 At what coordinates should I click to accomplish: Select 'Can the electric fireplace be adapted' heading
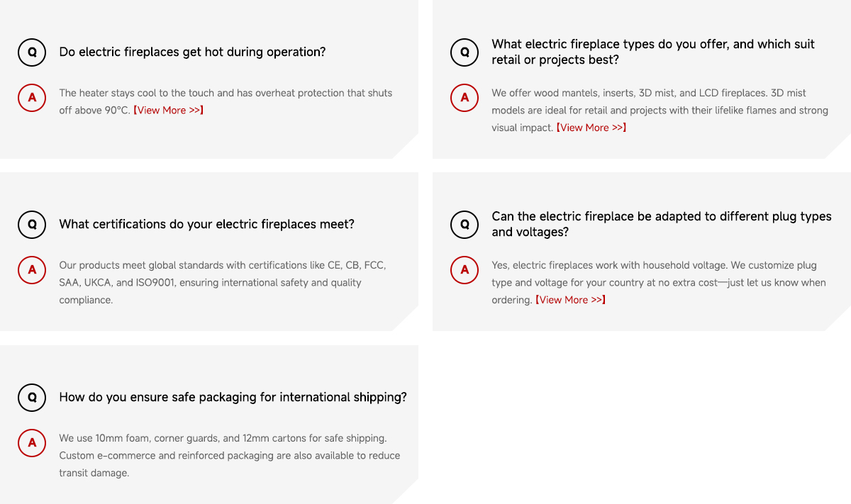pos(662,224)
